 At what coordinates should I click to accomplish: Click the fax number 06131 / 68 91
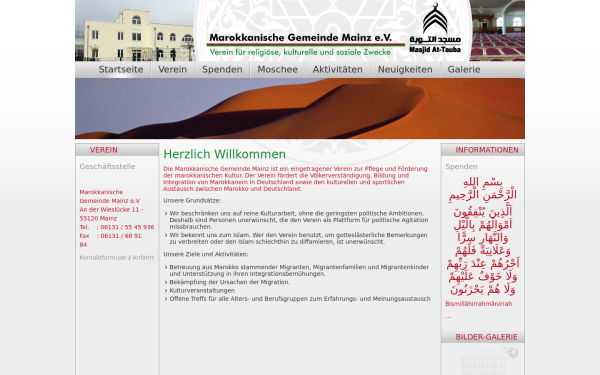121,236
